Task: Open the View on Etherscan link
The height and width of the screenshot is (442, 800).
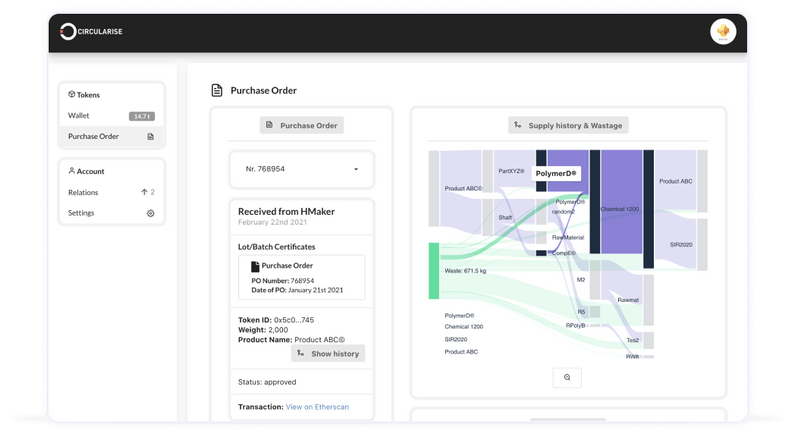Action: click(x=317, y=407)
